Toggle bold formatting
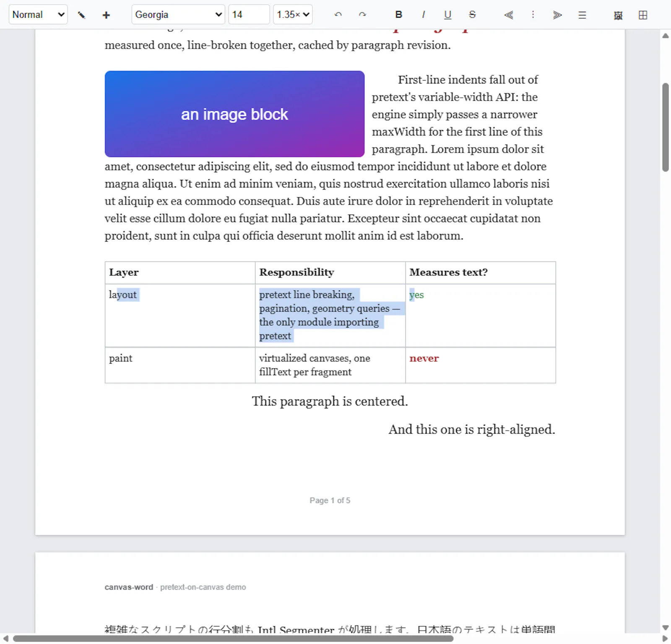 pos(398,15)
